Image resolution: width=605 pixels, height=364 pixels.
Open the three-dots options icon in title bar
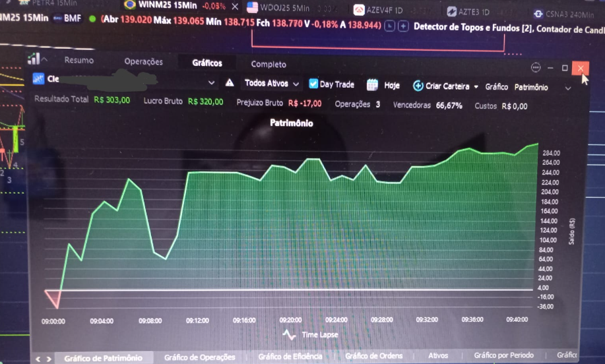pos(536,67)
